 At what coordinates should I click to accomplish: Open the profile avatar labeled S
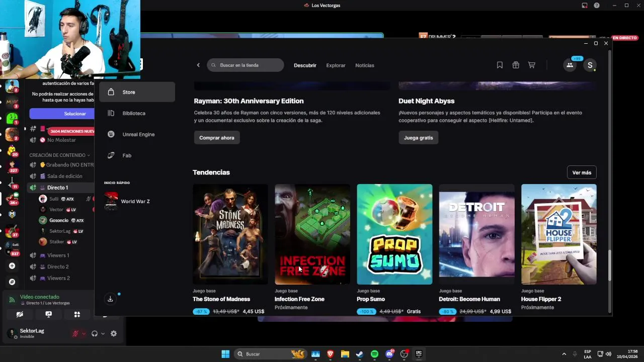point(590,65)
